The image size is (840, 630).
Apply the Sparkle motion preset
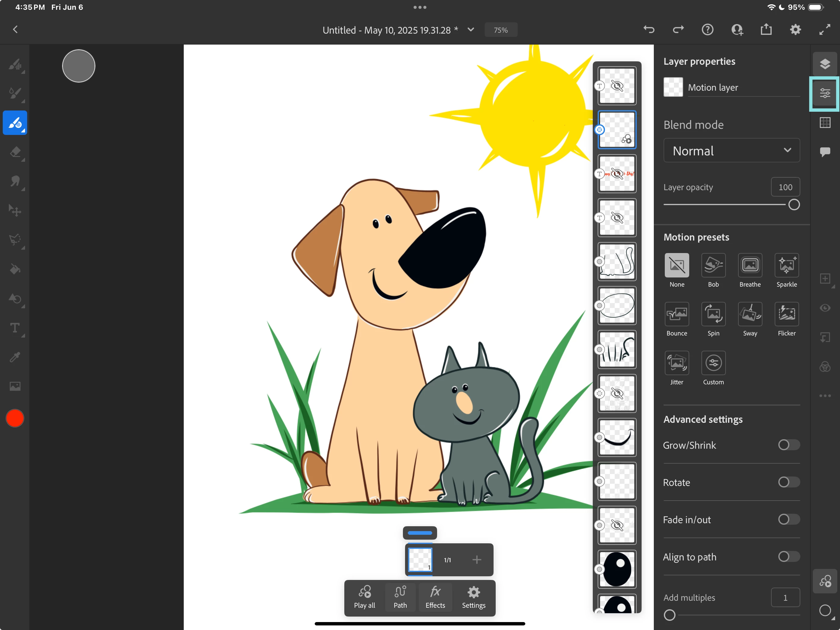[x=786, y=266]
